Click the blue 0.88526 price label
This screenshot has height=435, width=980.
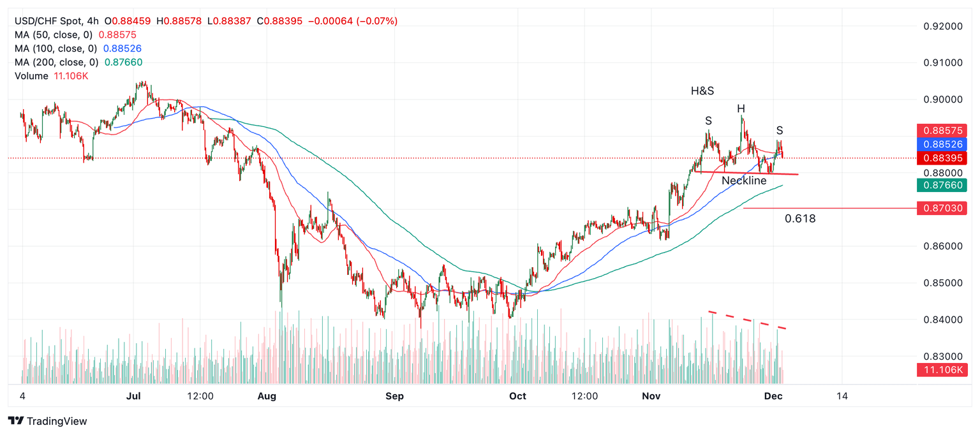(x=941, y=144)
